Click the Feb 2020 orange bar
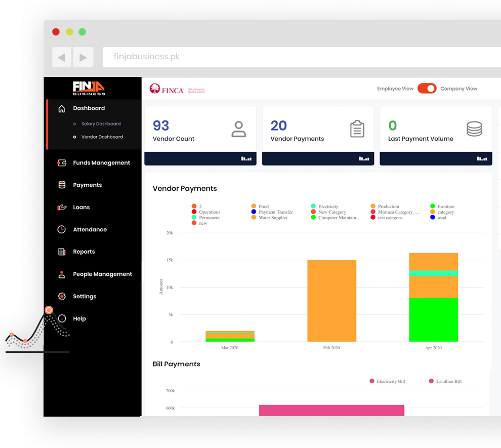 tap(331, 301)
